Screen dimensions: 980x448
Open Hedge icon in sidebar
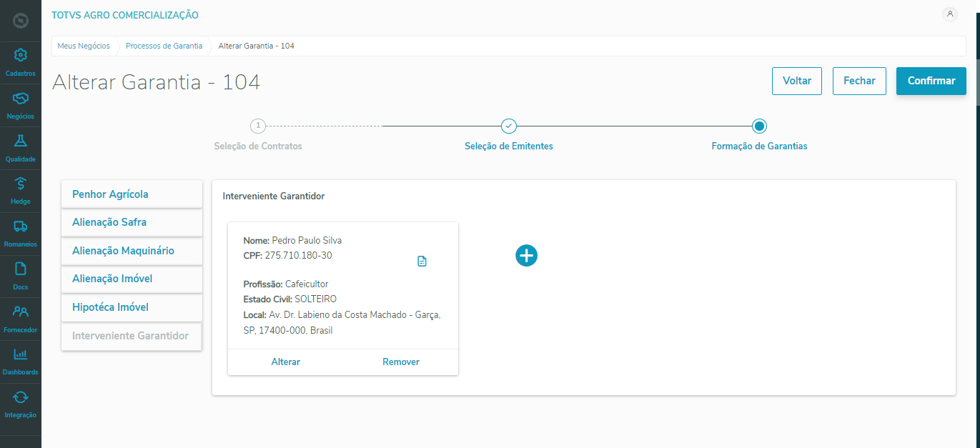[21, 184]
